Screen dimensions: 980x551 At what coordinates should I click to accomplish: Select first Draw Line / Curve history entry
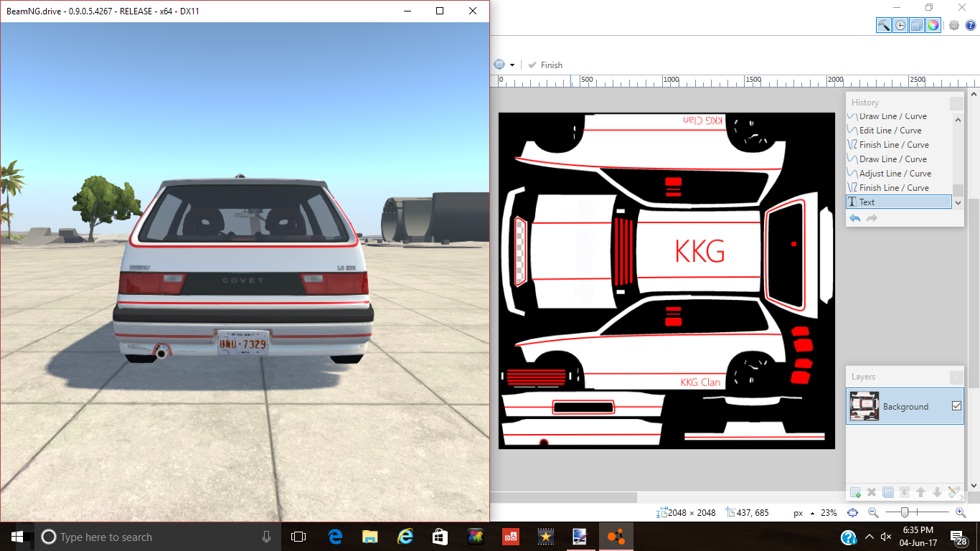point(900,116)
